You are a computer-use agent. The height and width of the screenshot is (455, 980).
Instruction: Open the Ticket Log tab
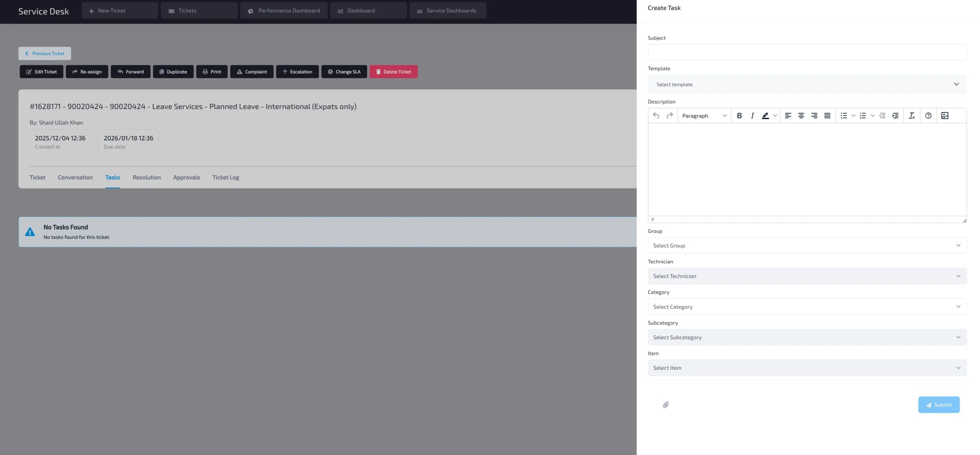click(225, 178)
